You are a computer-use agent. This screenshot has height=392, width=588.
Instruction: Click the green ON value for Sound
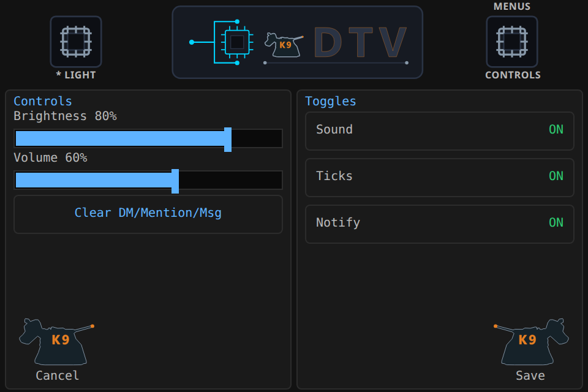click(556, 129)
